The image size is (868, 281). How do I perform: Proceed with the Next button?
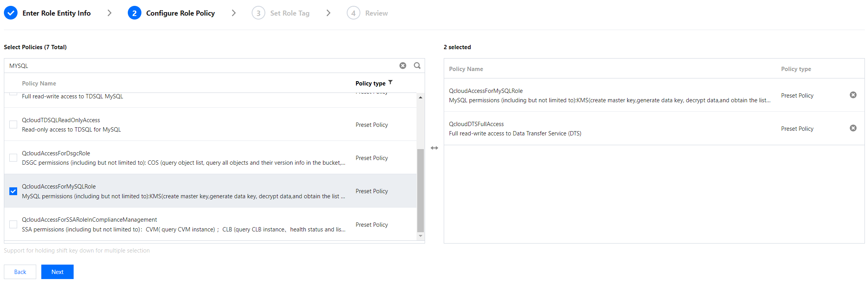57,272
